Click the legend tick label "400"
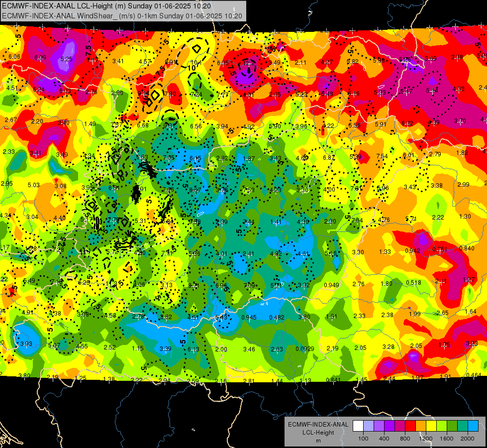The width and height of the screenshot is (487, 448). pyautogui.click(x=384, y=439)
